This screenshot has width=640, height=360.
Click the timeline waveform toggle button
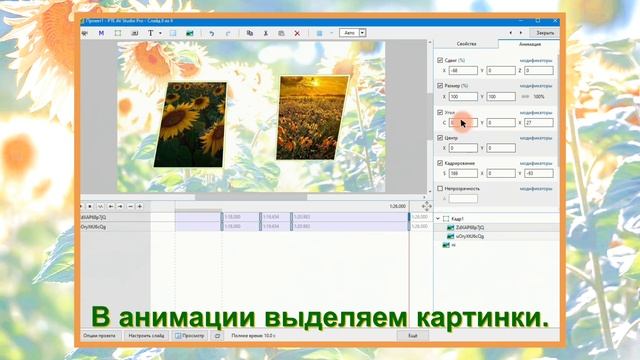coord(100,207)
